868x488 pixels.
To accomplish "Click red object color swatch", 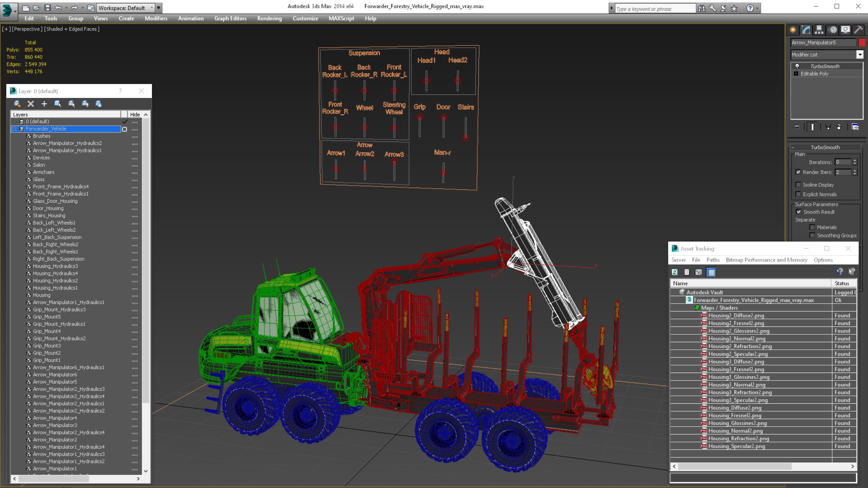I will point(862,42).
